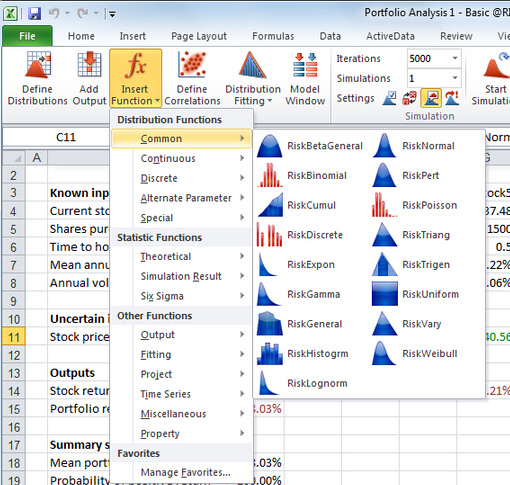
Task: Choose the RiskBetaGeneral distribution
Action: tap(310, 146)
